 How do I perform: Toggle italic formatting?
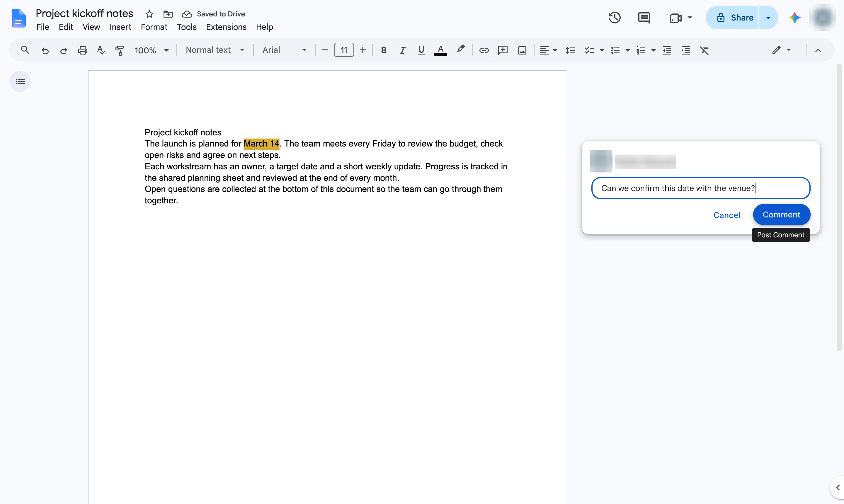click(402, 50)
